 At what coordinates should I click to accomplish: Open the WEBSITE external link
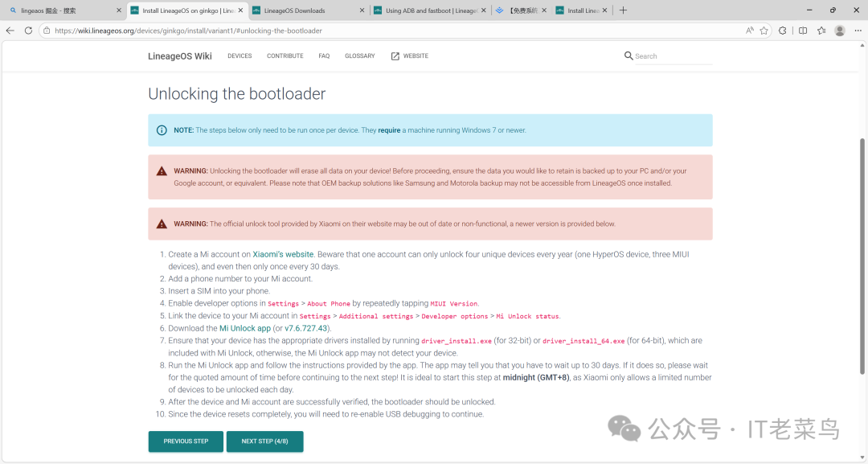[409, 55]
